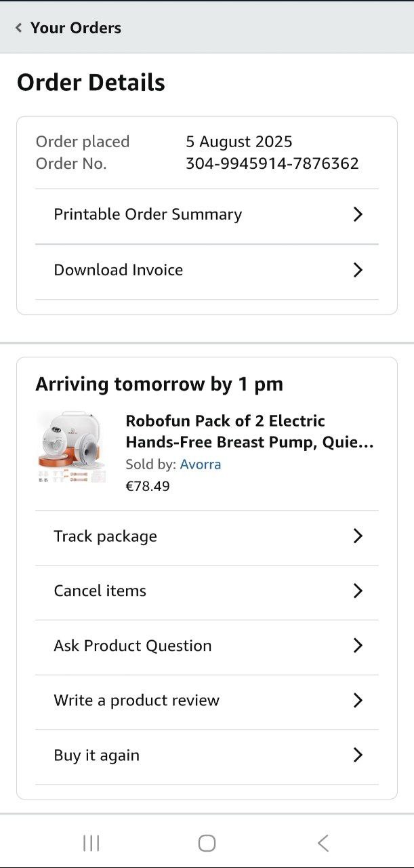Tap the arrow next to Cancel items
This screenshot has width=414, height=868.
point(358,591)
